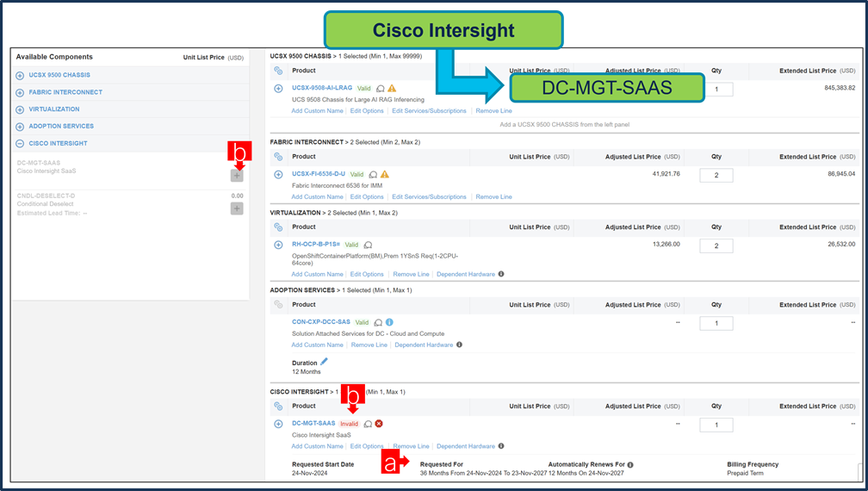Click Qty field for RH-OCP-B-P1S=
The width and height of the screenshot is (868, 491).
716,245
